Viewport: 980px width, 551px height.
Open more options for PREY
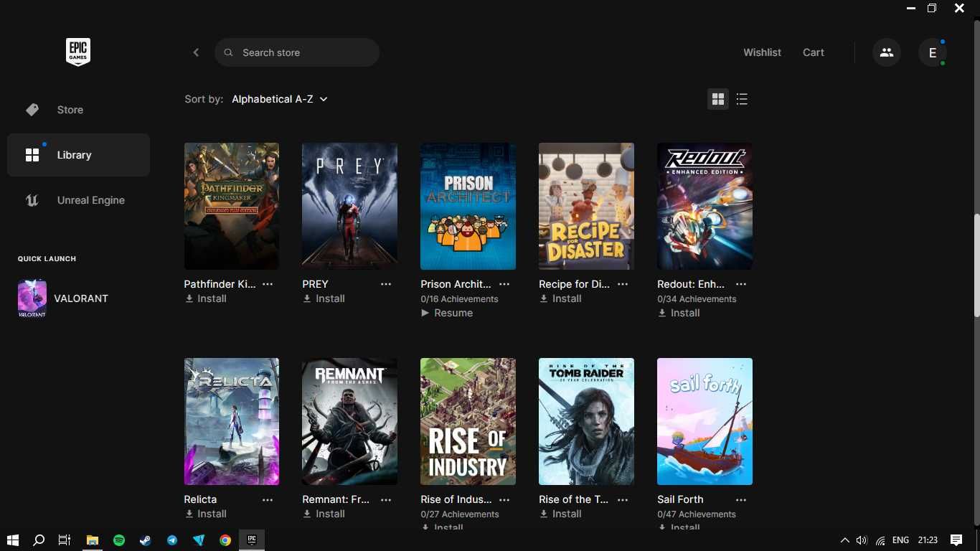pyautogui.click(x=386, y=284)
